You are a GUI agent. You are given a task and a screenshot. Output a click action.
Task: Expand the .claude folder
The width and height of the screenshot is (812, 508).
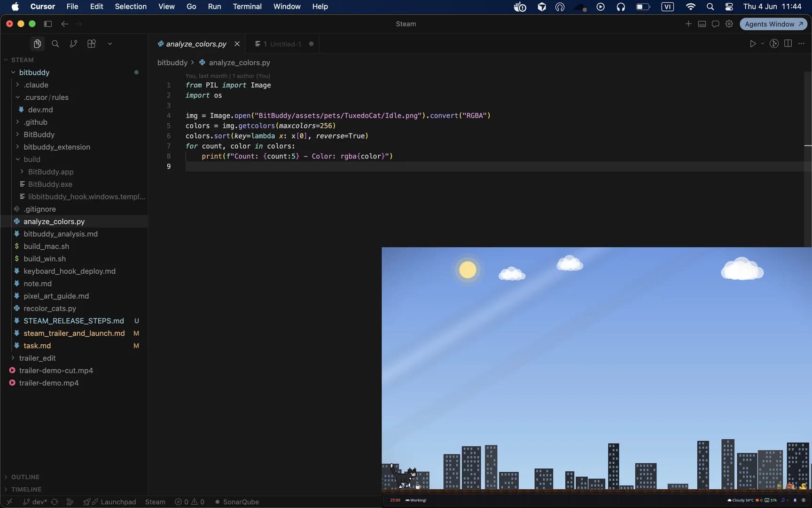point(74,85)
